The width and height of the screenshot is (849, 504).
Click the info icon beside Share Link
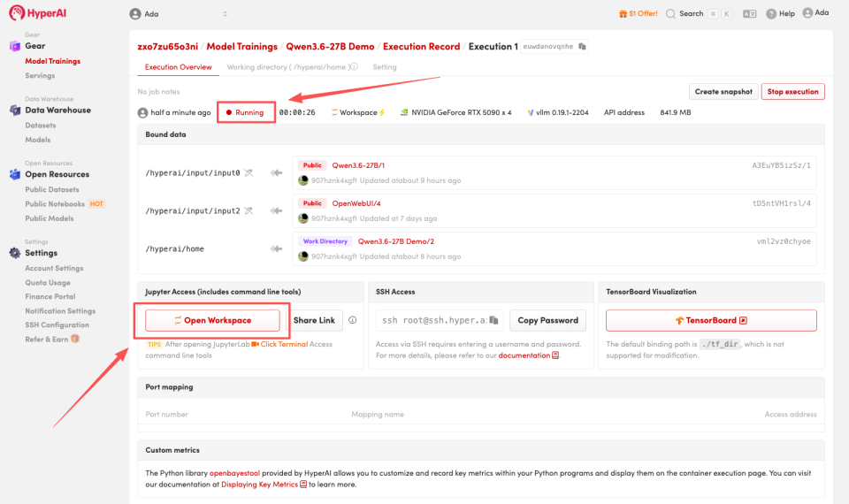[x=353, y=320]
